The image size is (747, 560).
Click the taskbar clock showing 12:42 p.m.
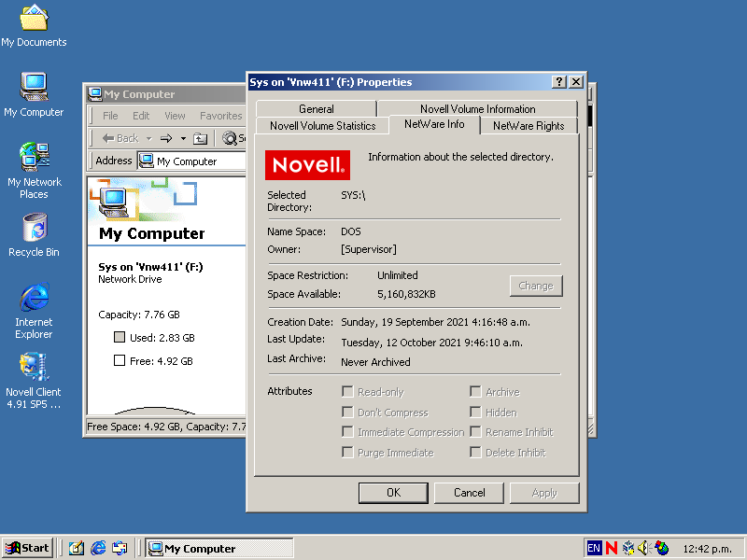point(708,549)
